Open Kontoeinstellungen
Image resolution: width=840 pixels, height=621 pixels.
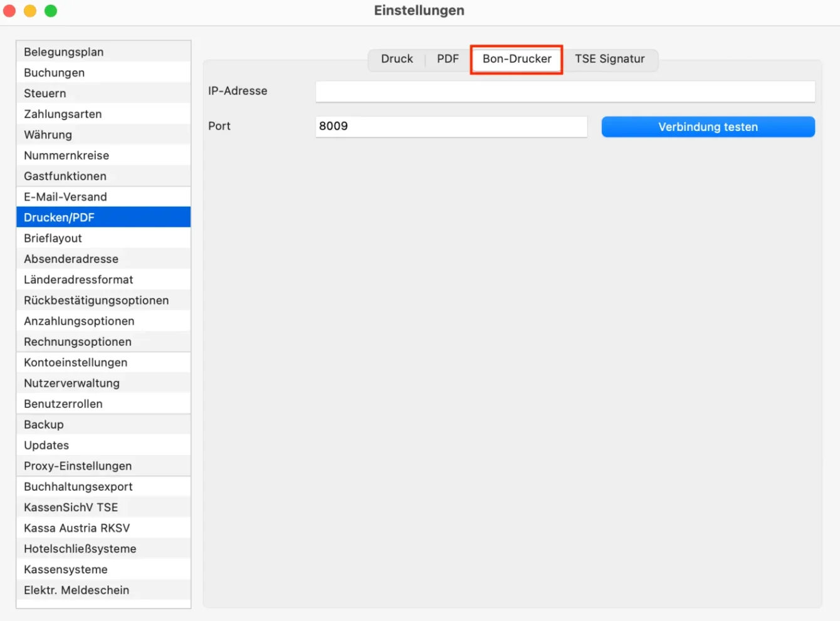point(103,362)
